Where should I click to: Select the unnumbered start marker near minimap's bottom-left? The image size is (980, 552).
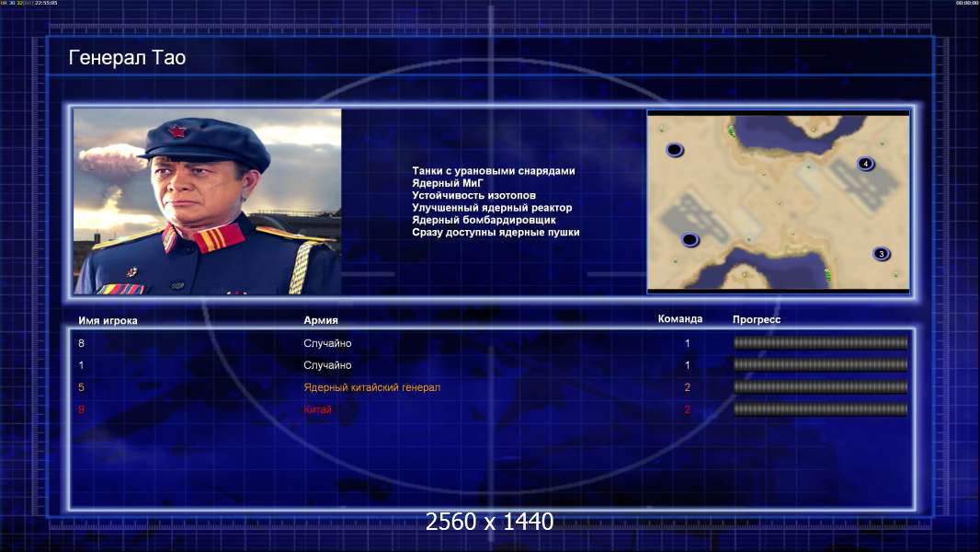pos(689,239)
